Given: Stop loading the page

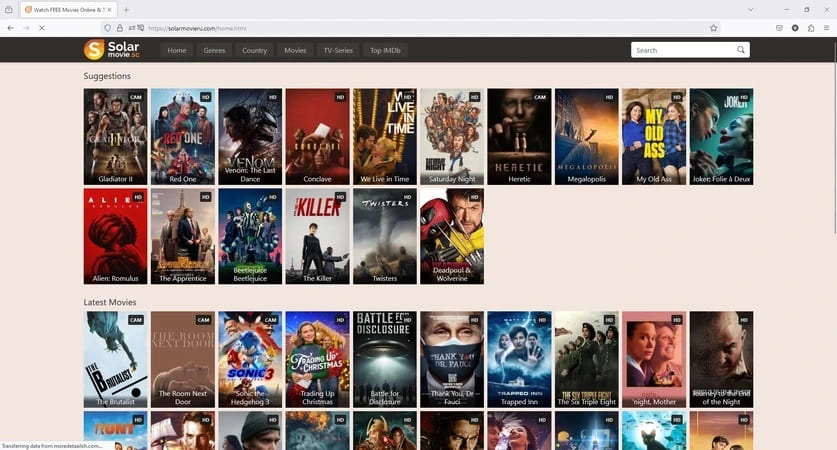Looking at the screenshot, I should click(41, 28).
